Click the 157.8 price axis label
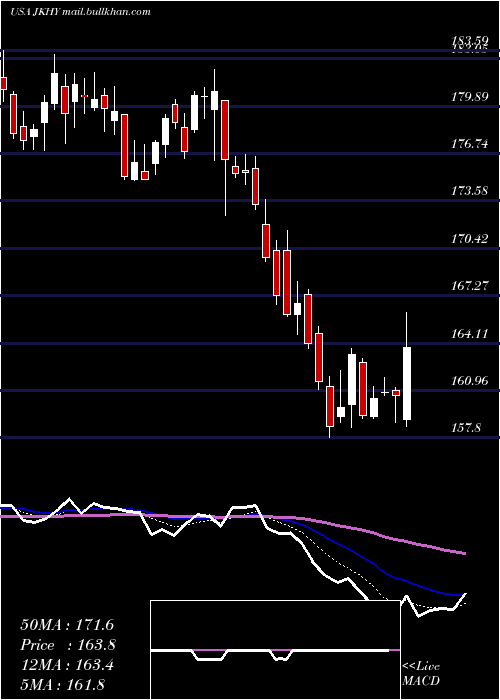 click(x=467, y=428)
